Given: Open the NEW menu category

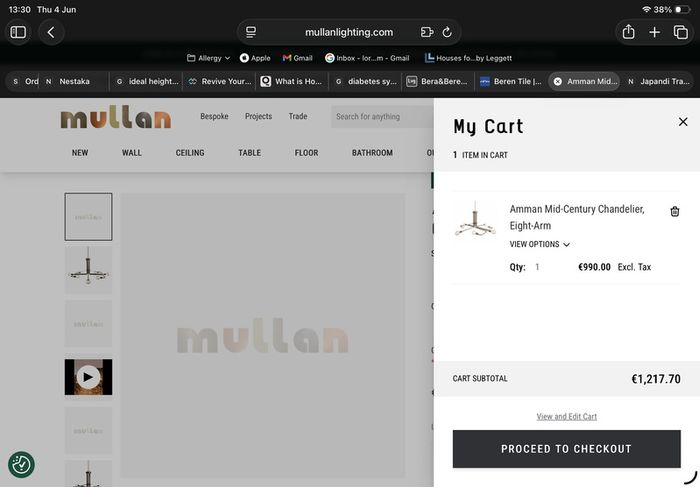Looking at the screenshot, I should pos(80,153).
